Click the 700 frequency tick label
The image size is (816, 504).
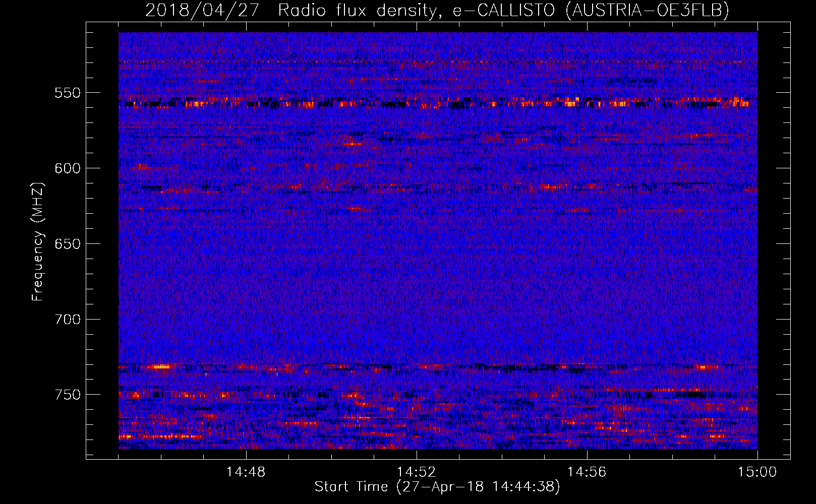[68, 320]
